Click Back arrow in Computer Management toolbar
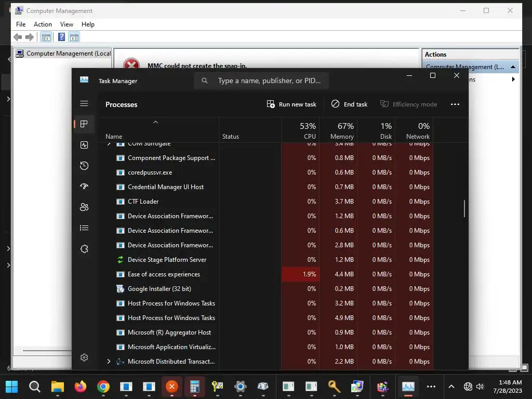The image size is (532, 399). click(18, 37)
